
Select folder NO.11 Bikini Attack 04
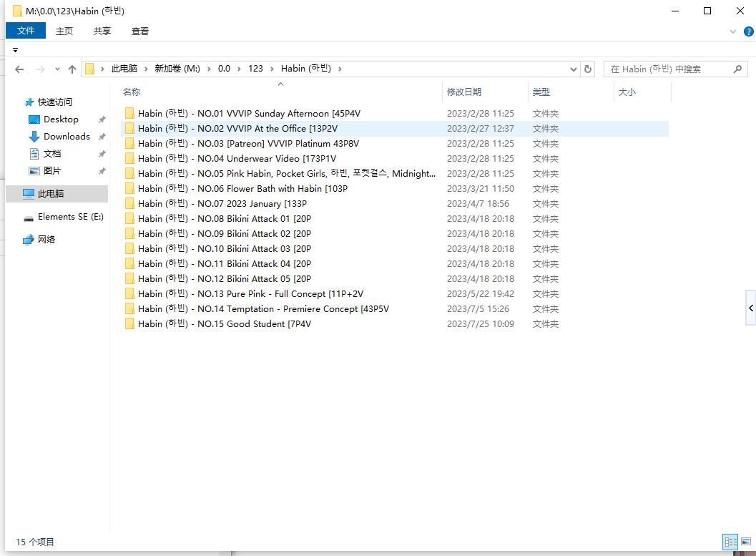394,263
